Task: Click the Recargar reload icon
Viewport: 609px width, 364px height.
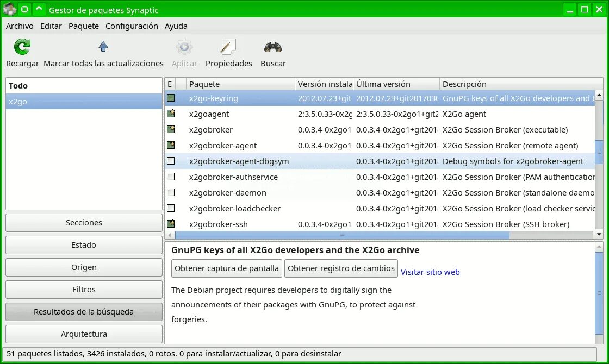Action: [x=22, y=47]
